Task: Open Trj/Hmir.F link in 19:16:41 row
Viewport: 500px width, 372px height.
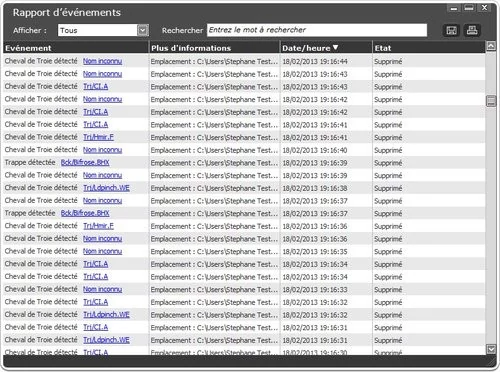Action: click(98, 137)
